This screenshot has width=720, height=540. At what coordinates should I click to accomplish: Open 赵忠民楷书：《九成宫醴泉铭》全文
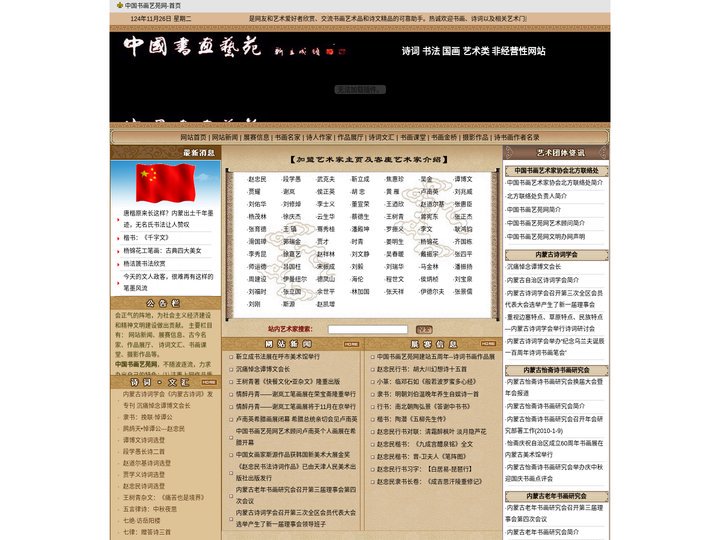425,444
